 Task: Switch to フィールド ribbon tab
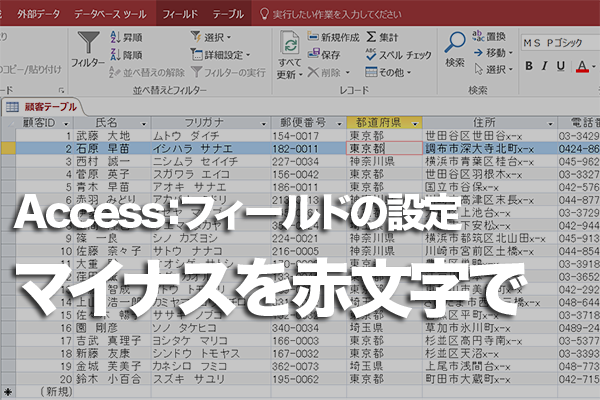tap(180, 14)
